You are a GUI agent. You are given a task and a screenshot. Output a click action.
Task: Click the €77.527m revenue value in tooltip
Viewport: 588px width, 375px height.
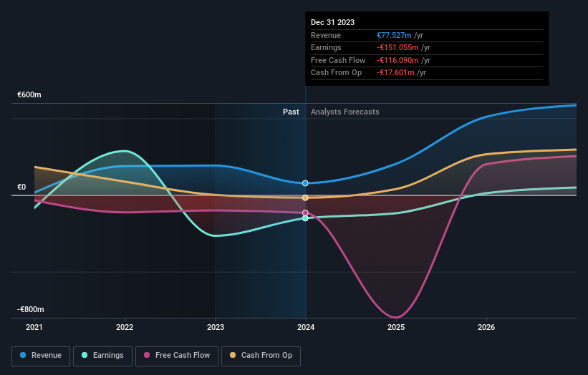point(394,35)
